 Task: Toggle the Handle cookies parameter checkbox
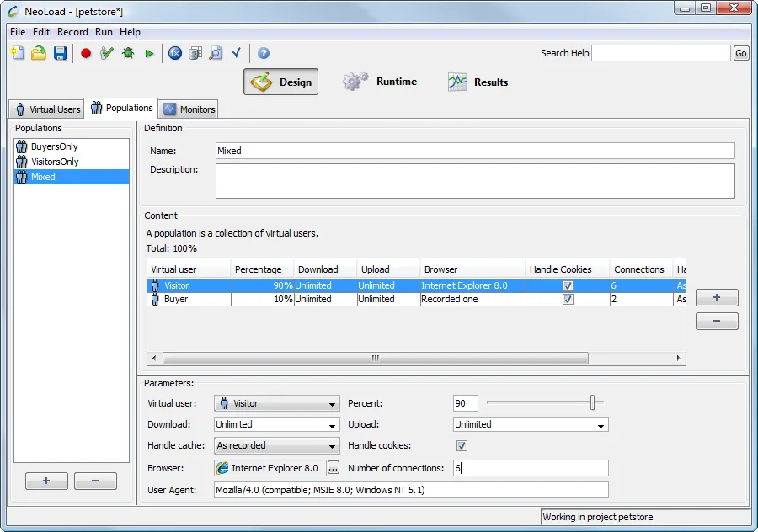coord(462,445)
